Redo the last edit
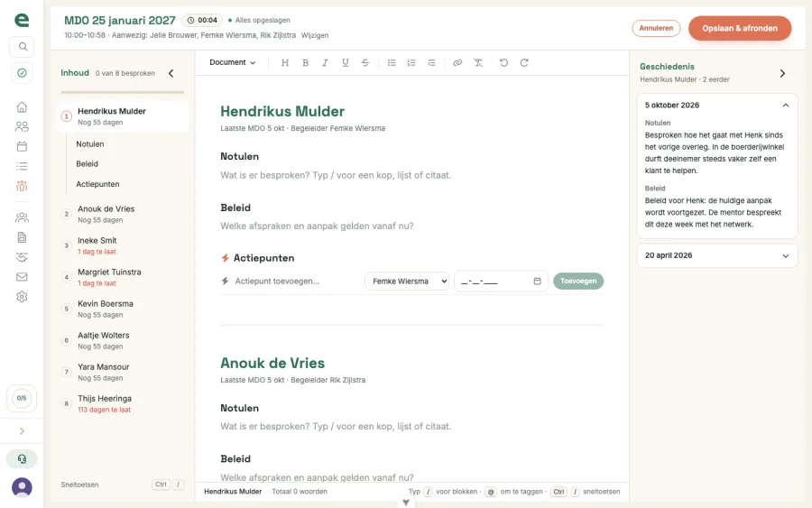 click(x=524, y=62)
